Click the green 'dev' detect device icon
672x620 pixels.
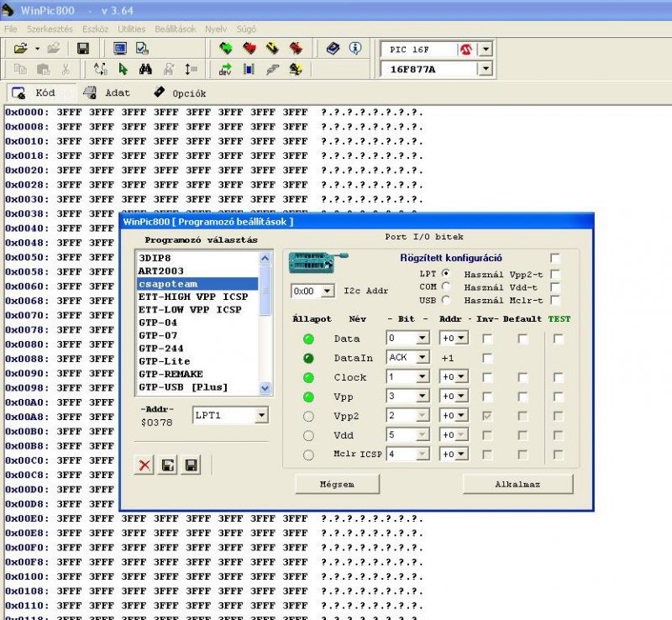(225, 69)
